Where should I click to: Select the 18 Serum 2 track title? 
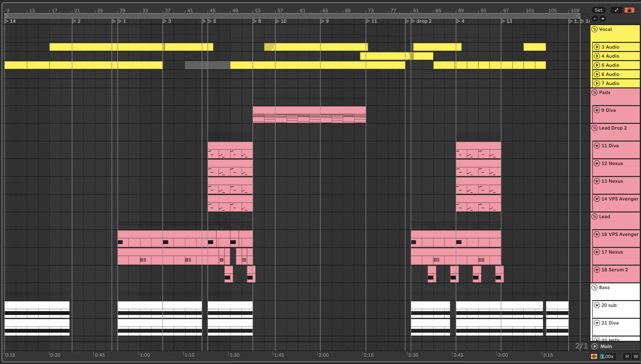[615, 270]
